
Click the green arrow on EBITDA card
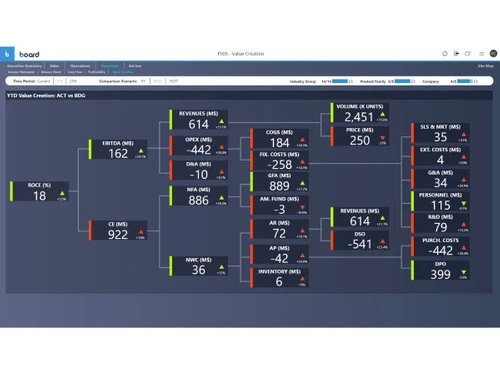coord(141,151)
